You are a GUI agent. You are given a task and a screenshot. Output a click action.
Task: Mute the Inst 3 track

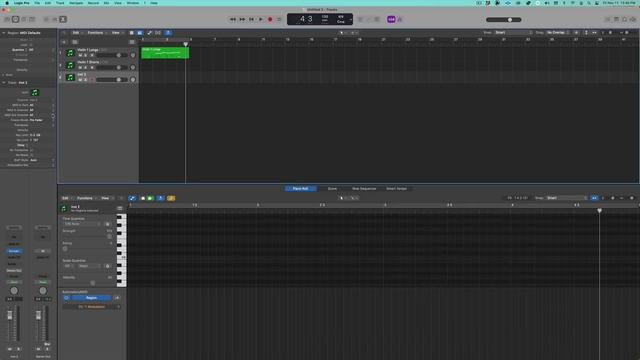(x=80, y=80)
